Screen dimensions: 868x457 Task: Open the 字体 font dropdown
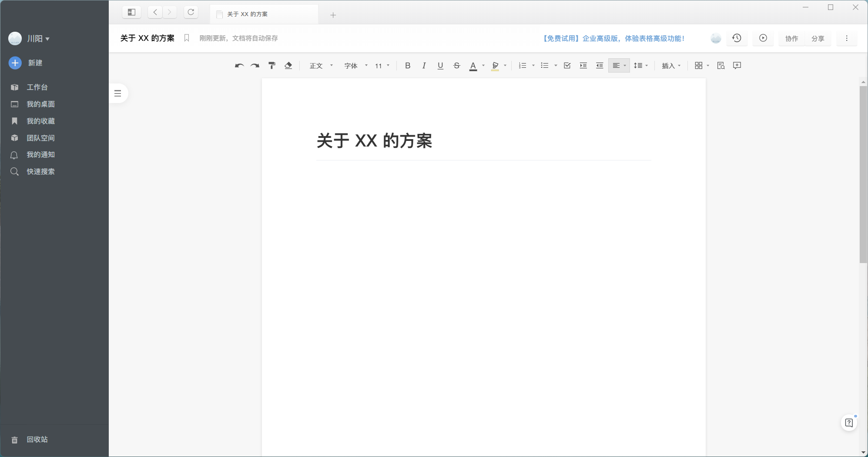[x=356, y=66]
